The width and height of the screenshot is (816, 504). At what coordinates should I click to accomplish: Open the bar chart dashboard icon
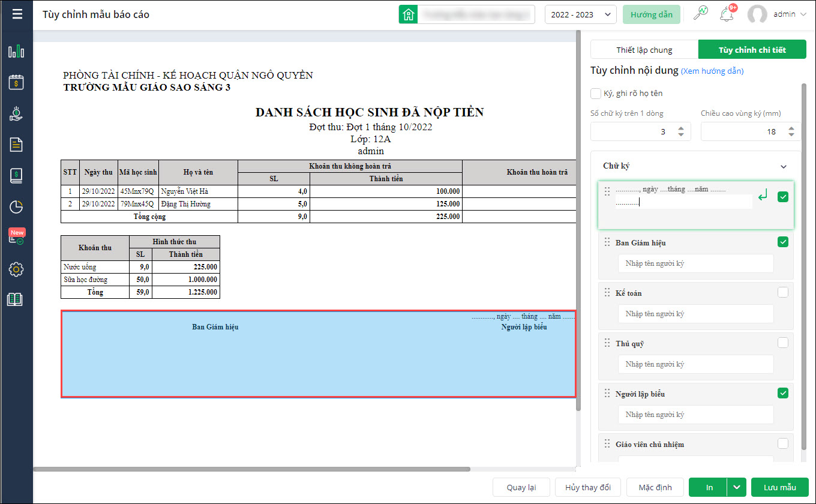tap(16, 51)
